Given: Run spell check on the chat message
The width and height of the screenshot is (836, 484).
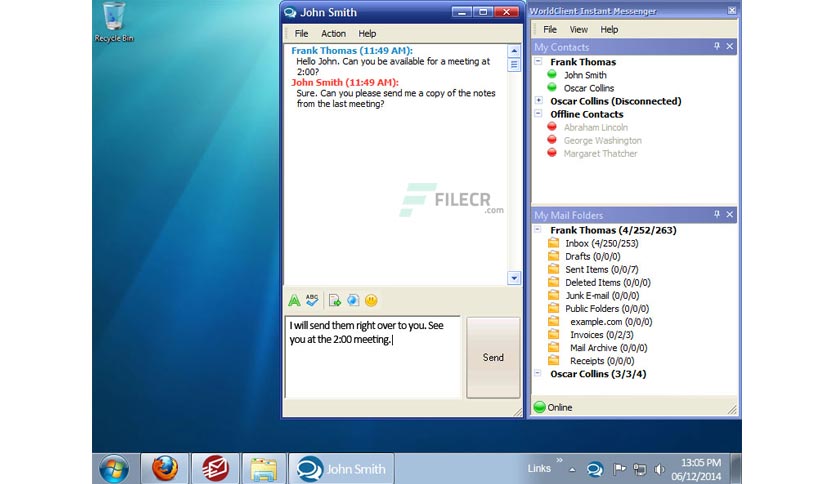Looking at the screenshot, I should [312, 300].
